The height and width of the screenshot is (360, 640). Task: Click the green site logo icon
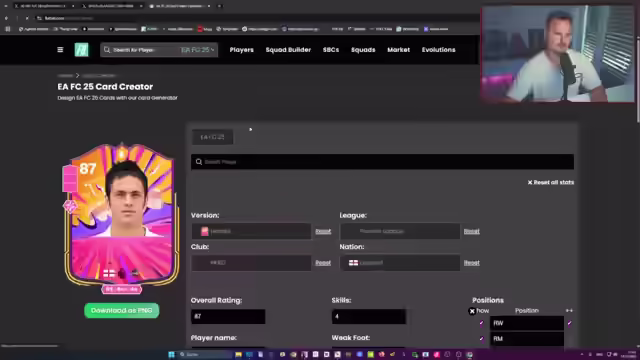click(81, 50)
